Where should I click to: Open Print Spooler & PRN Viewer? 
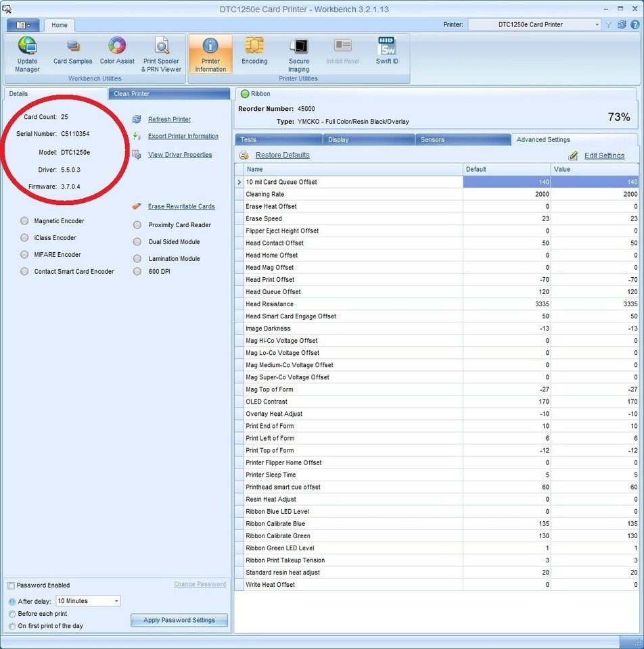(162, 54)
